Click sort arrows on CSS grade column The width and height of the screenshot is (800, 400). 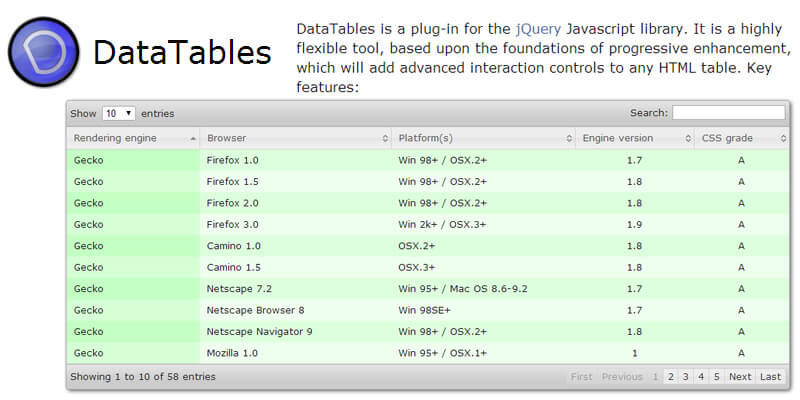(x=783, y=138)
